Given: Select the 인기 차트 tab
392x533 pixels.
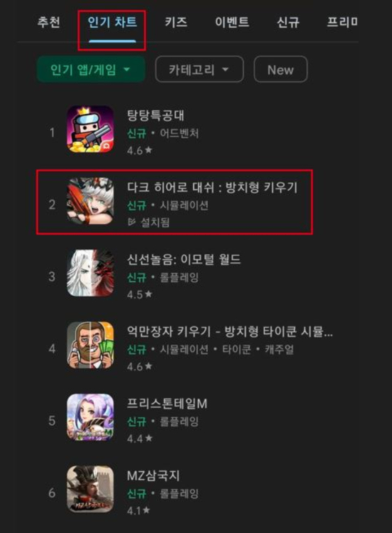Looking at the screenshot, I should (113, 22).
